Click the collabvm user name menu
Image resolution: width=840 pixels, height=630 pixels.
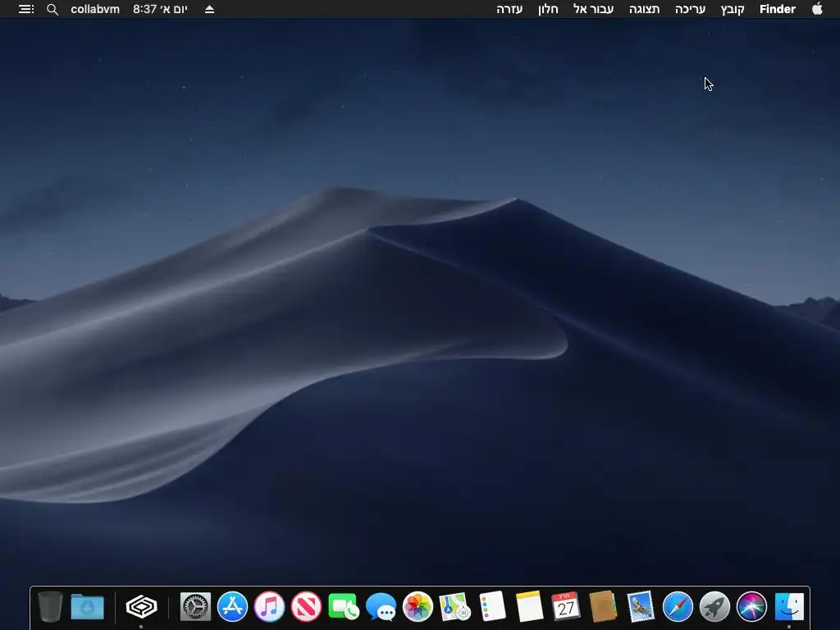tap(95, 9)
